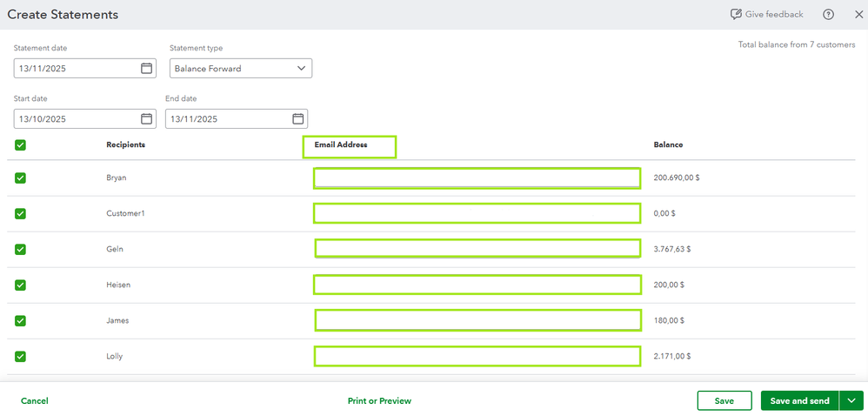Image resolution: width=868 pixels, height=416 pixels.
Task: Click the Save and send button
Action: pyautogui.click(x=800, y=400)
